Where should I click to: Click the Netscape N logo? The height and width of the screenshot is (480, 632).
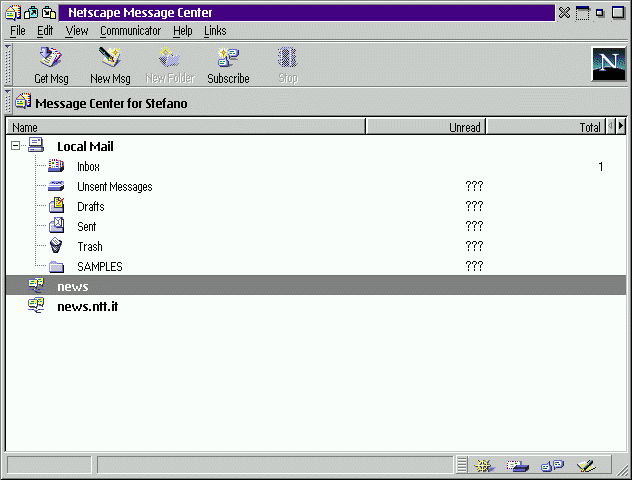609,64
